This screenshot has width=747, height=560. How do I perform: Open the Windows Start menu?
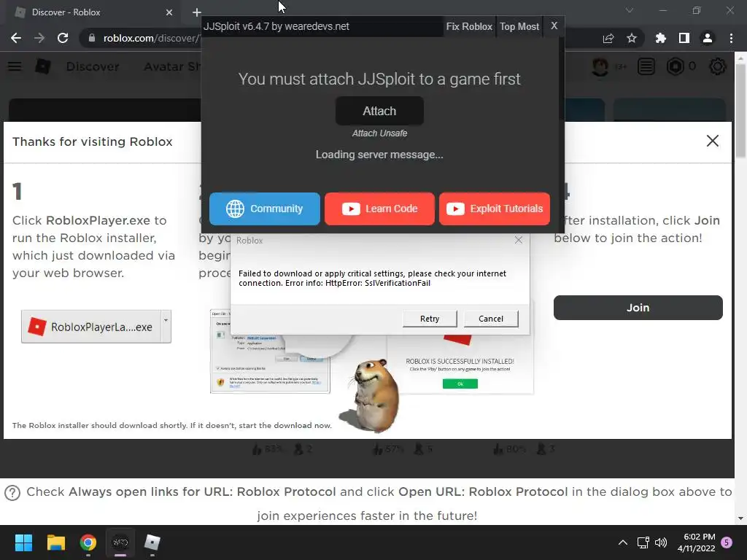(x=23, y=542)
